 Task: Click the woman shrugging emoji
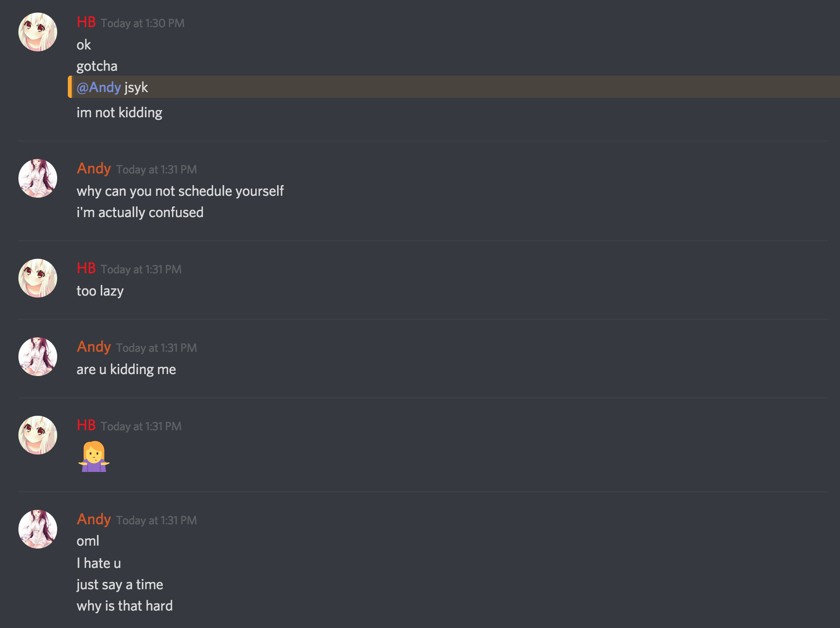tap(94, 456)
